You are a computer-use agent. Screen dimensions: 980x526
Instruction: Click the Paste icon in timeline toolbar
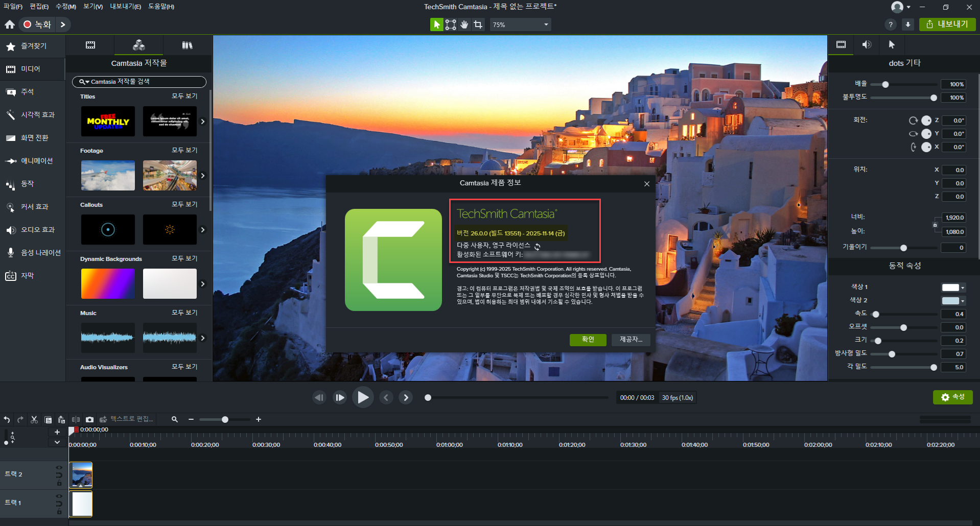61,419
